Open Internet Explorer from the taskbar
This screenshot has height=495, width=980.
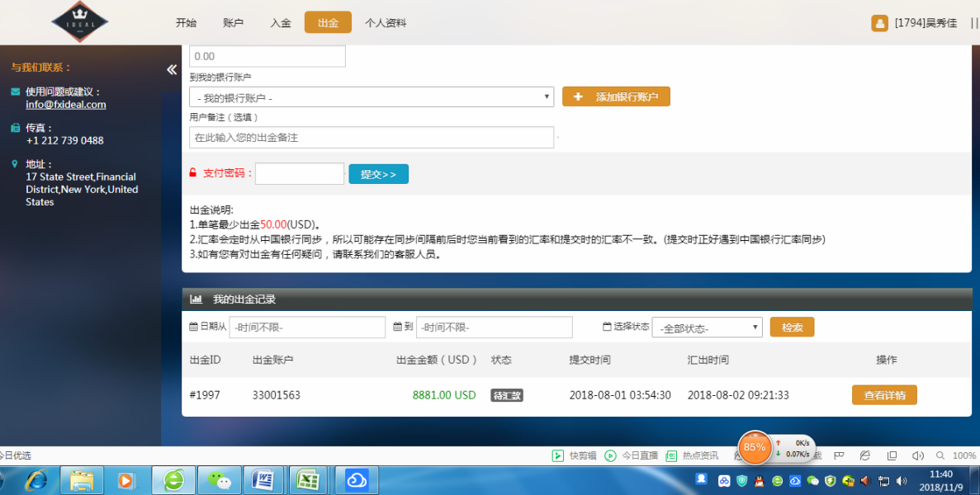pos(36,479)
